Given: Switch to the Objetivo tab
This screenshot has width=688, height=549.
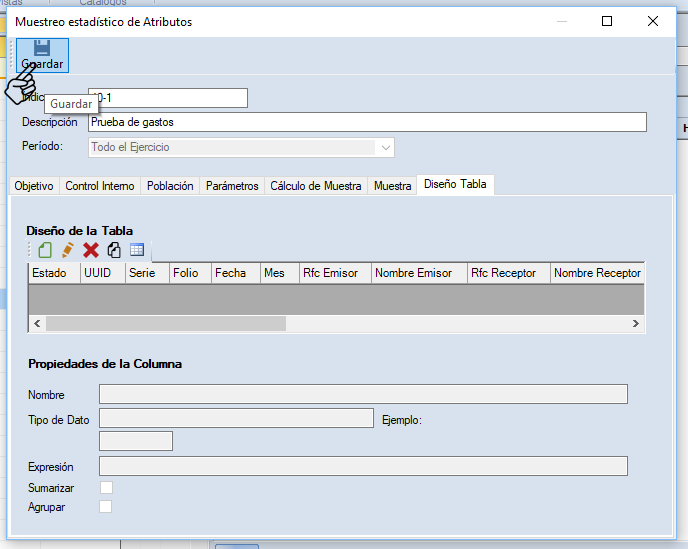Looking at the screenshot, I should 34,186.
